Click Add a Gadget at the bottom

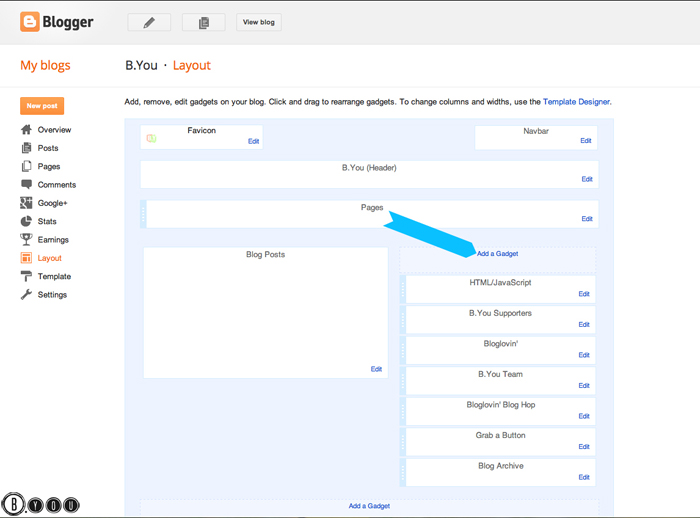tap(369, 506)
